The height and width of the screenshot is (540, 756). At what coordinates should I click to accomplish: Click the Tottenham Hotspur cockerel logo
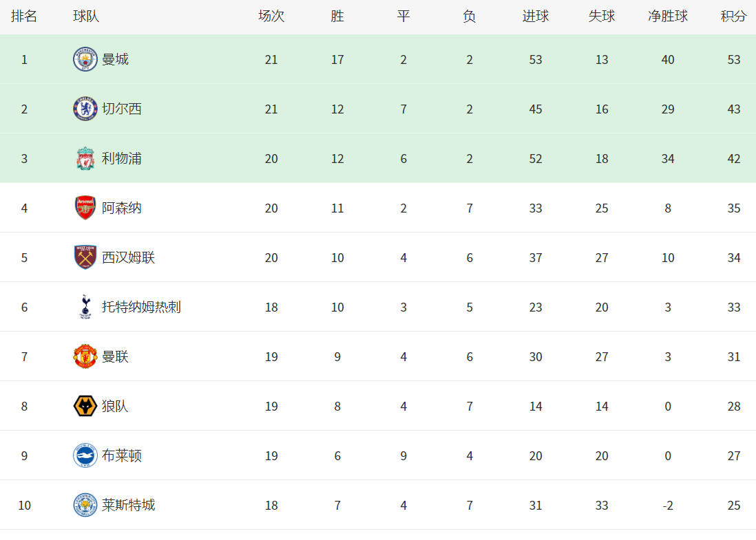pos(85,307)
